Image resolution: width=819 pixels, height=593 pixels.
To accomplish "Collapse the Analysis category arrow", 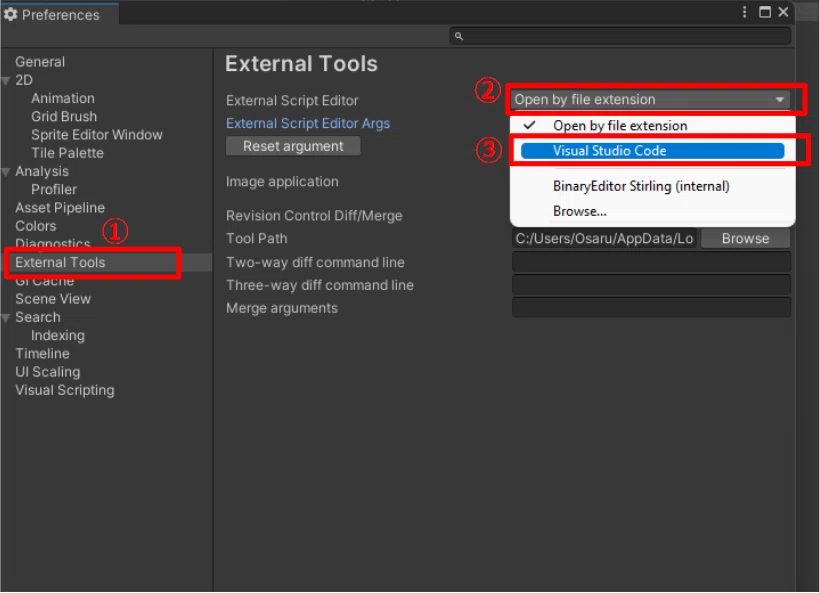I will point(6,172).
